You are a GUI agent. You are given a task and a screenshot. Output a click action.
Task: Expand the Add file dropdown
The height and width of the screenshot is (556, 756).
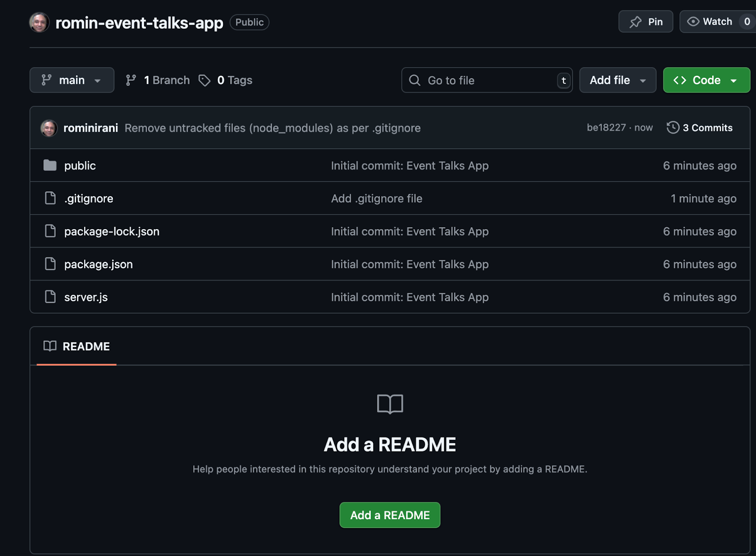pos(617,80)
